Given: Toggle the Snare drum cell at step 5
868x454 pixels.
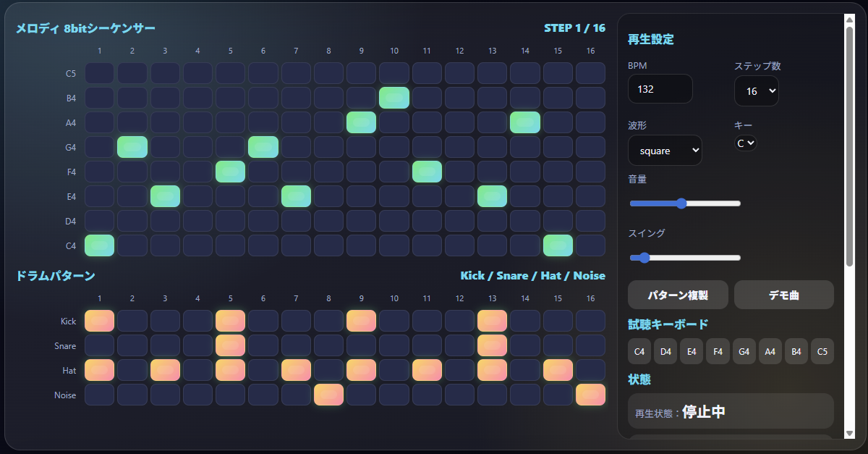Looking at the screenshot, I should click(230, 345).
